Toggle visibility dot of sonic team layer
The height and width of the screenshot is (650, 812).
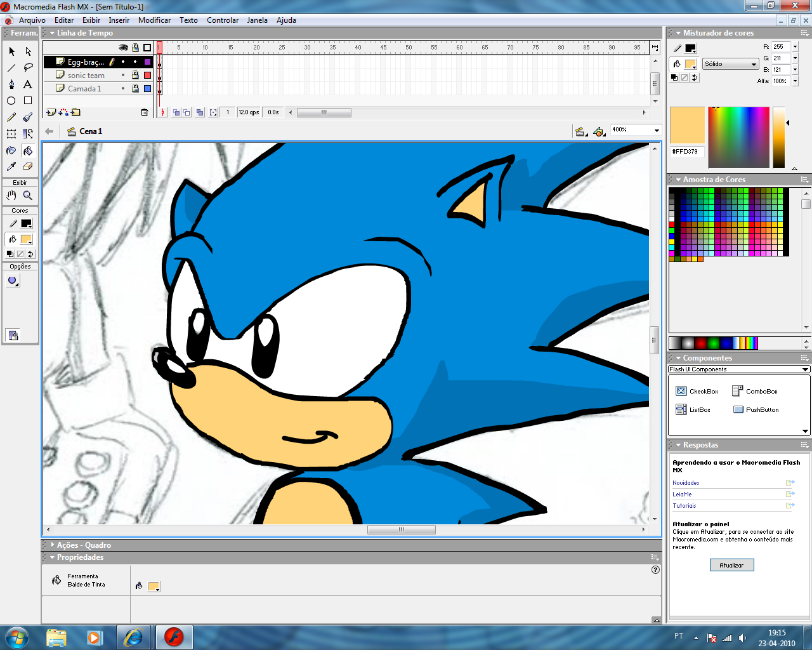[123, 75]
